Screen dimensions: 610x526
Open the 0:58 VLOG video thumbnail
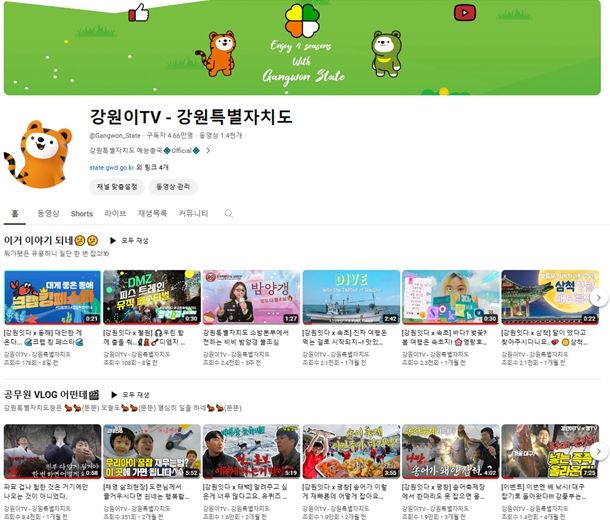coord(53,451)
